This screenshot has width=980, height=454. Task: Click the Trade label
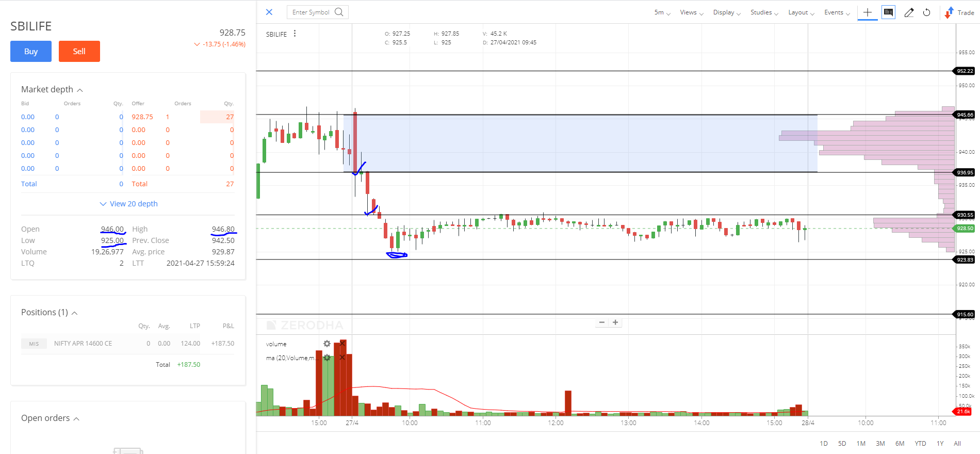pos(966,13)
